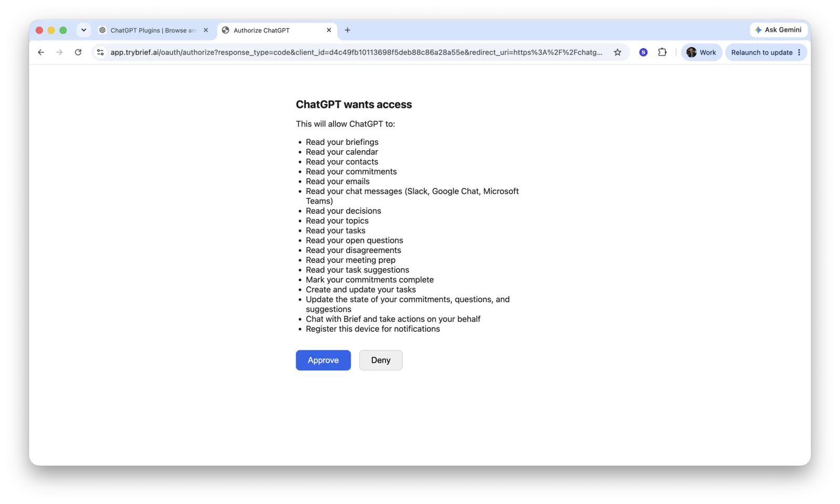Click 'Update the state of your commitments' item
Viewport: 840px width, 504px height.
(x=407, y=304)
